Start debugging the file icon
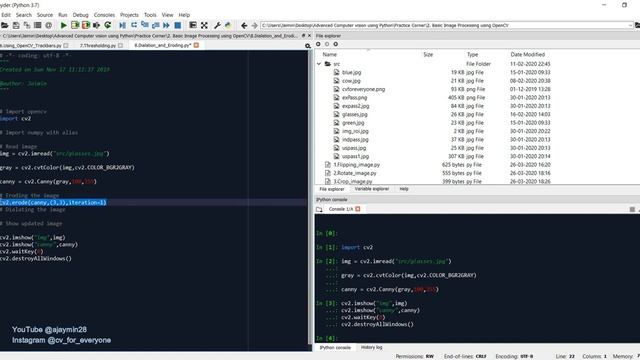Screen dimensions: 640x360 pos(122,25)
